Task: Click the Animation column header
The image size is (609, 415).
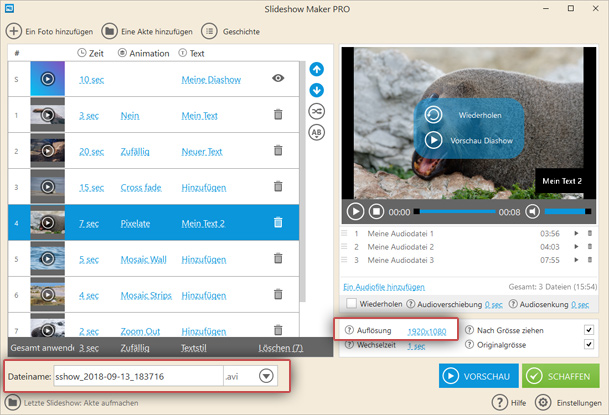Action: coord(144,53)
